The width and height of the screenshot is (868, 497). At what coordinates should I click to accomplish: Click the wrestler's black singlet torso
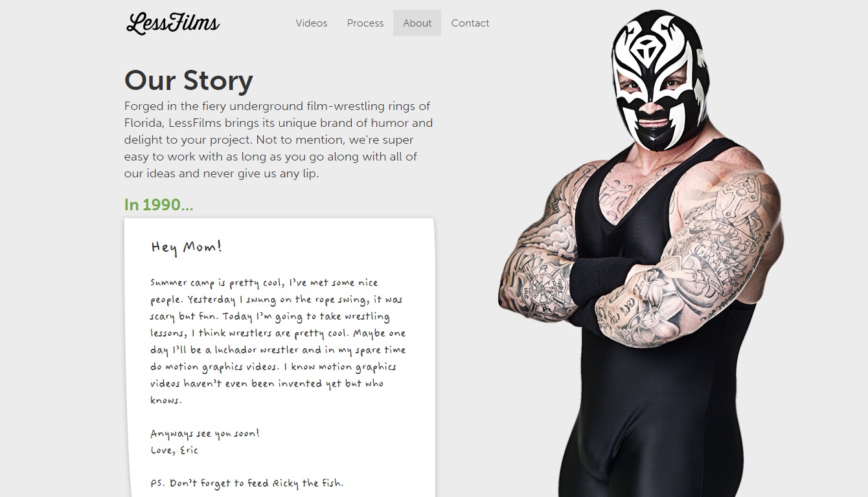click(654, 401)
